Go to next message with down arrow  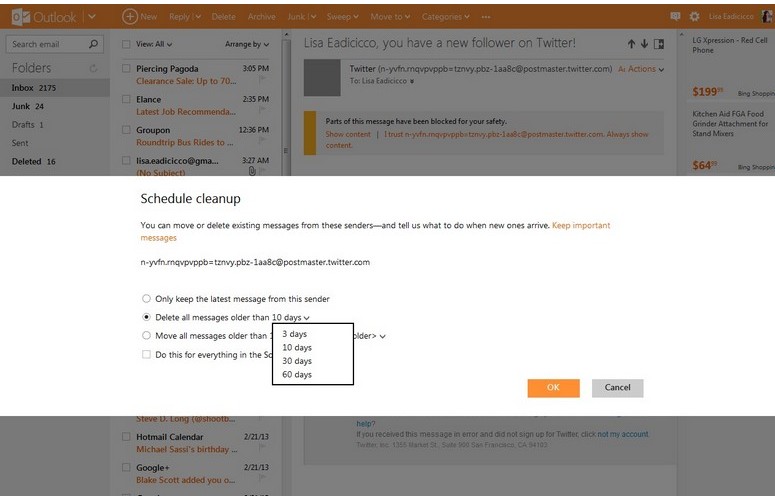644,44
